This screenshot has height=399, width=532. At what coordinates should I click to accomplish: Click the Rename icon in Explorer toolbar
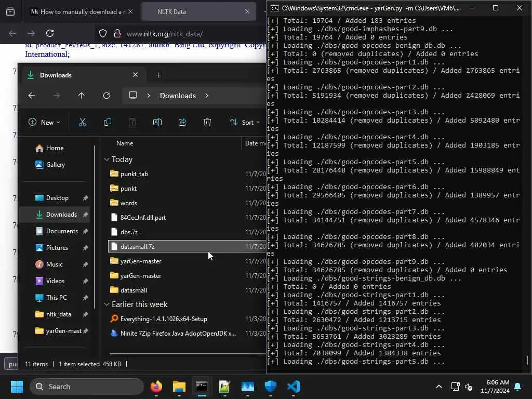pyautogui.click(x=157, y=122)
